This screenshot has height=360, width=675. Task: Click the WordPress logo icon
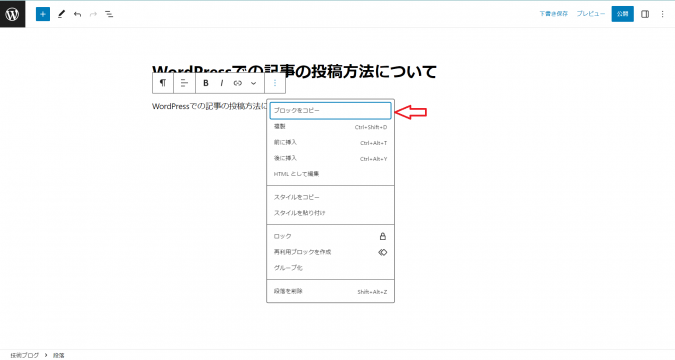12,14
